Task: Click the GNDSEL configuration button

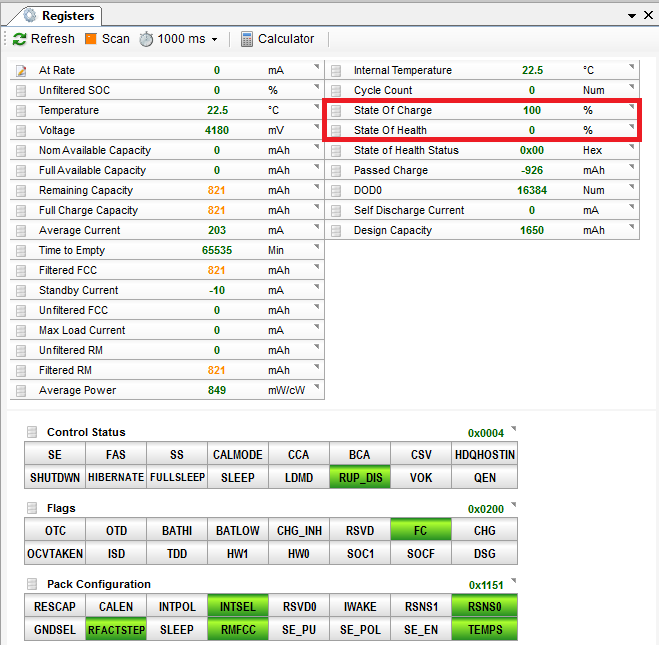Action: pos(55,629)
